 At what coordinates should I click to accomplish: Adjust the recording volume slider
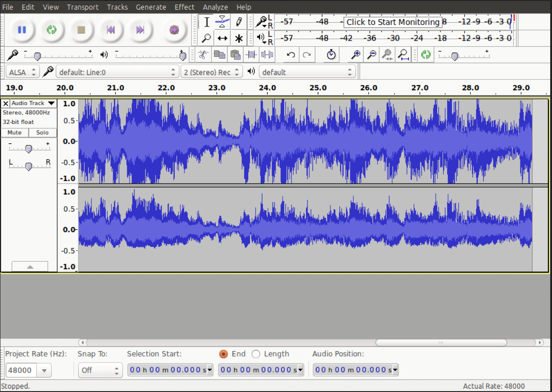click(x=37, y=56)
